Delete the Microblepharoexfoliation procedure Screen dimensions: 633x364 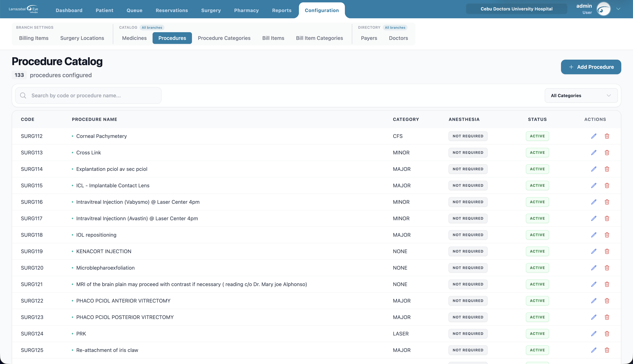(x=607, y=268)
